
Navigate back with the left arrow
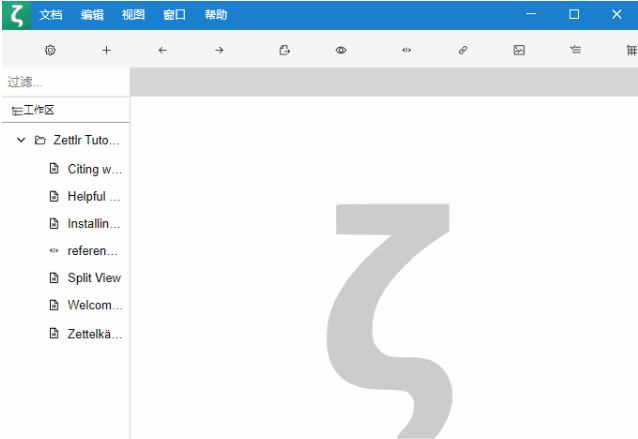pos(163,50)
